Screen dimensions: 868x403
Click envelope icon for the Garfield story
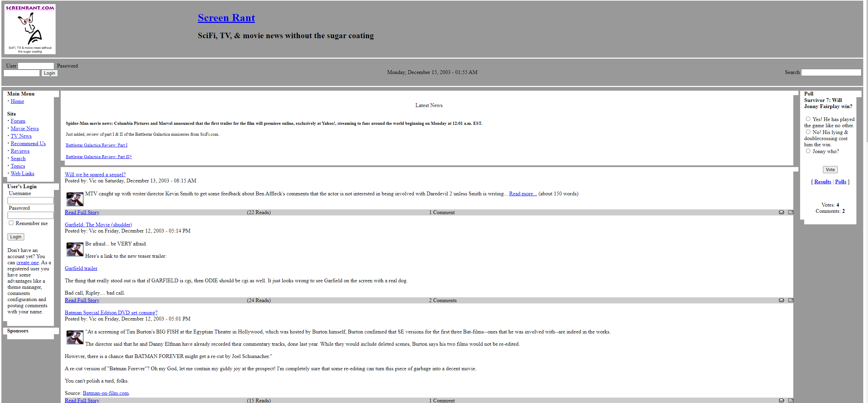coord(791,300)
